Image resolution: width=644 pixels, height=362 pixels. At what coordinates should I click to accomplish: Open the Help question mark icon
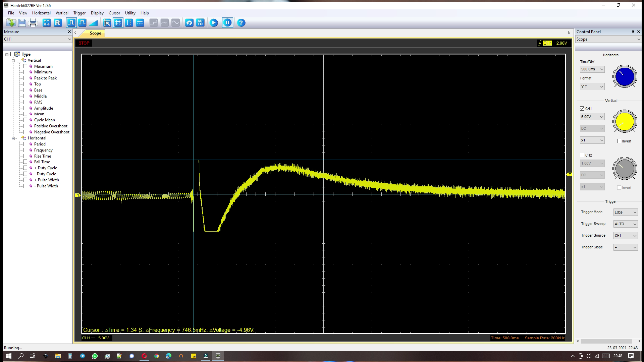pyautogui.click(x=241, y=23)
